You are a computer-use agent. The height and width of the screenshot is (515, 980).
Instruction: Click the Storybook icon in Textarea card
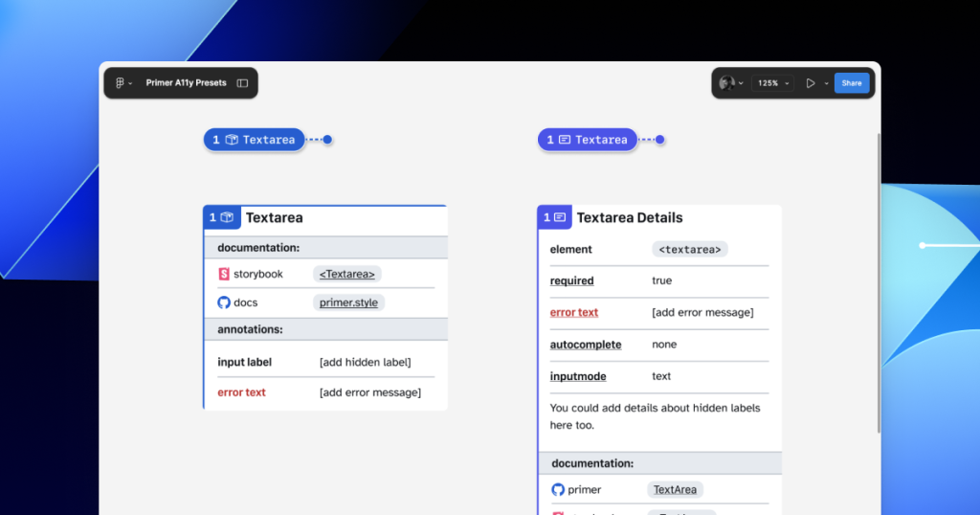(224, 274)
